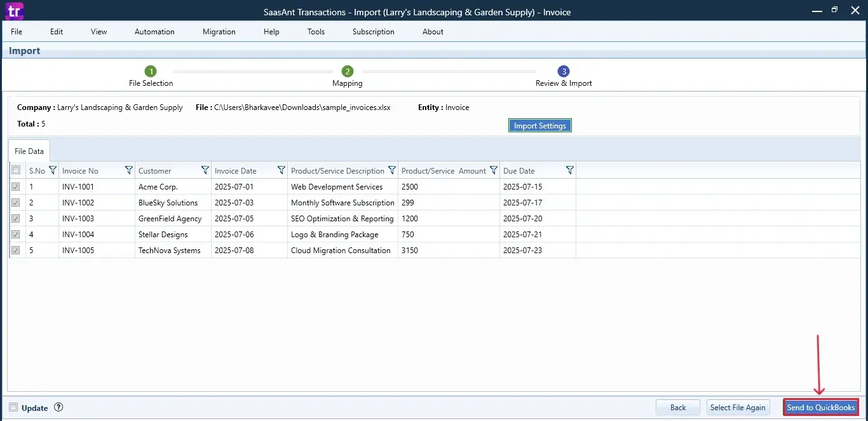
Task: Open the Edit menu
Action: tap(57, 32)
